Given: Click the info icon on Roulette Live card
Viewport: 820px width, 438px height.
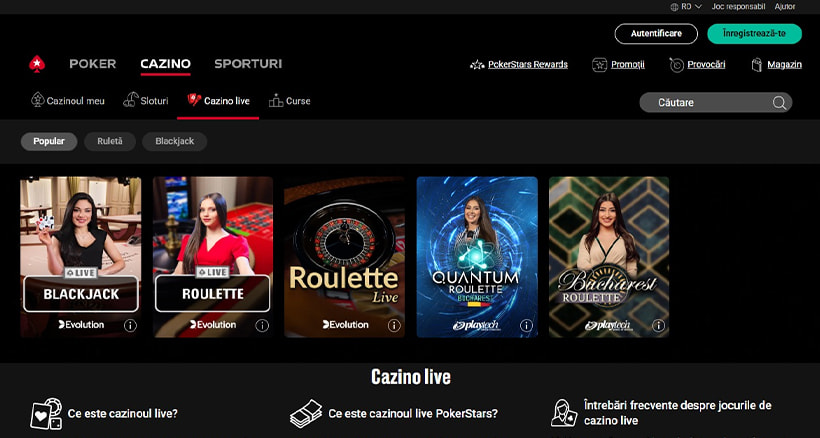Looking at the screenshot, I should (x=394, y=326).
